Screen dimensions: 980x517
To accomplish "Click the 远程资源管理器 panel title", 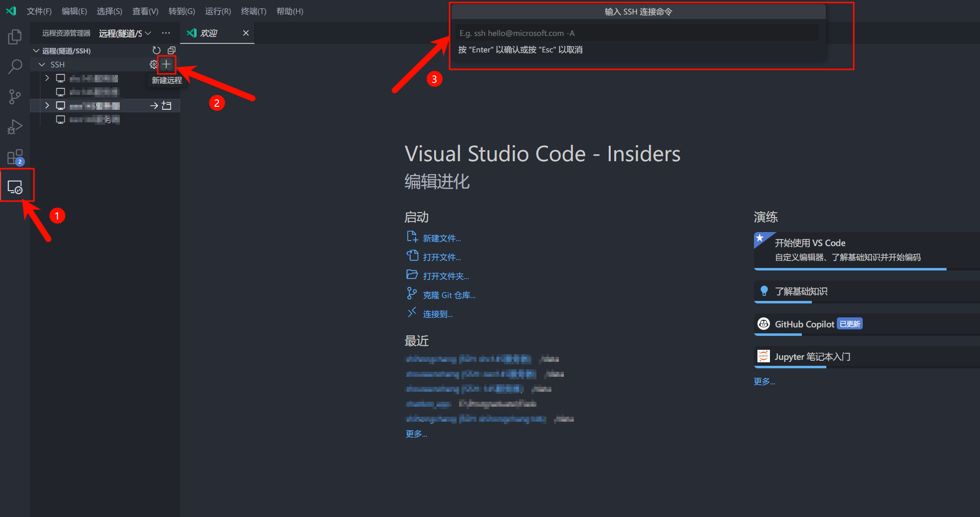I will pos(66,33).
